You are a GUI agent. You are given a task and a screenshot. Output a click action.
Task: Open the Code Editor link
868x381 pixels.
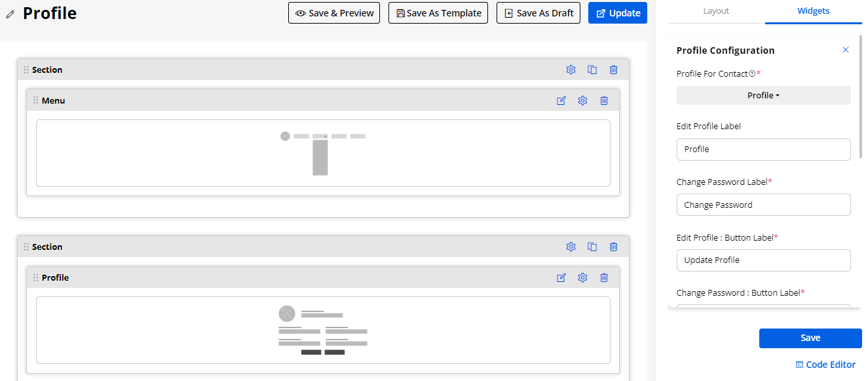pyautogui.click(x=825, y=365)
